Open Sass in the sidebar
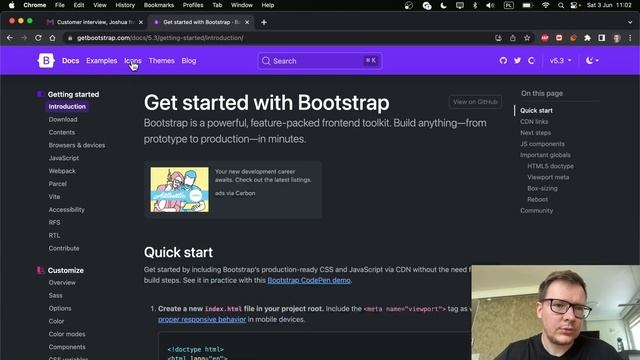Image resolution: width=640 pixels, height=360 pixels. tap(56, 295)
